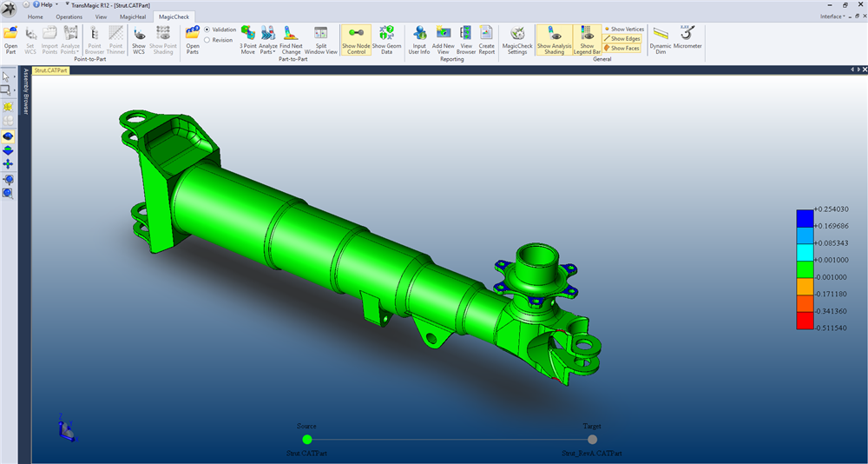Toggle Show Node Control
This screenshot has height=464, width=868.
pyautogui.click(x=356, y=39)
